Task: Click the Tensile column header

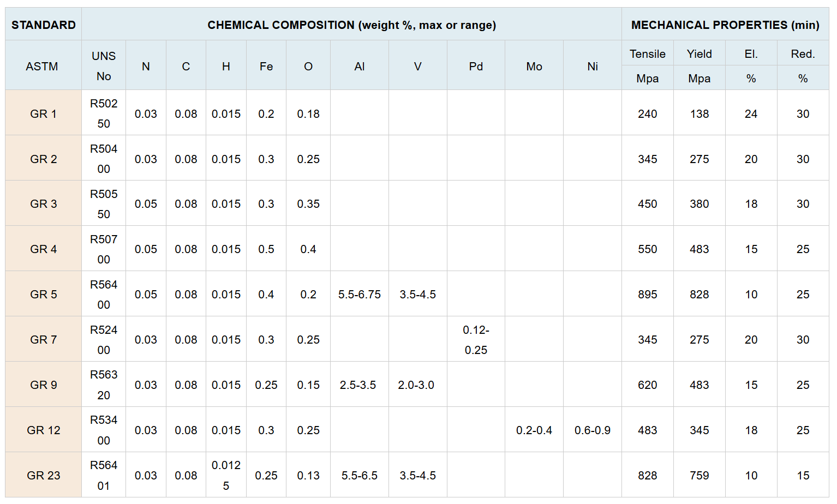Action: coord(648,53)
